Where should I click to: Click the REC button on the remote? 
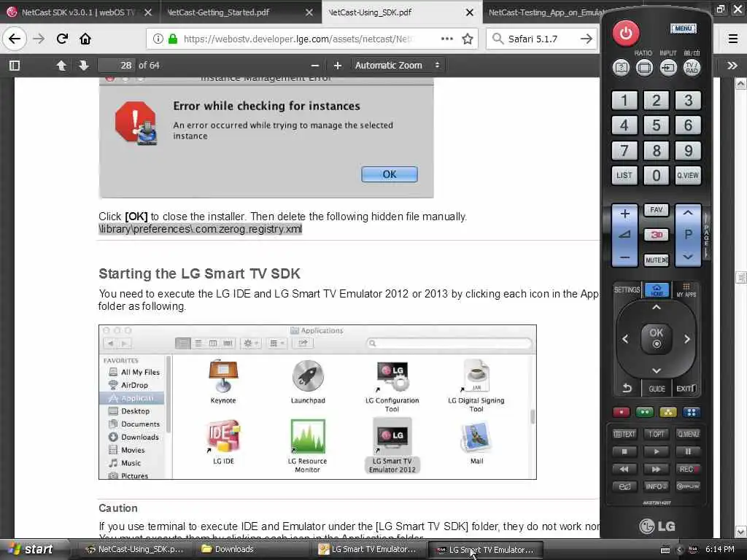688,469
